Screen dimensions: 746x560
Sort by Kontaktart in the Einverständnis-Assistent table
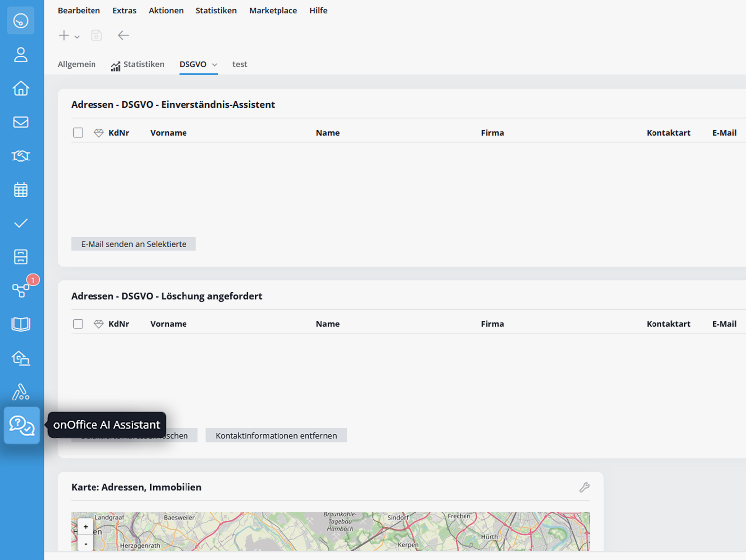point(668,133)
